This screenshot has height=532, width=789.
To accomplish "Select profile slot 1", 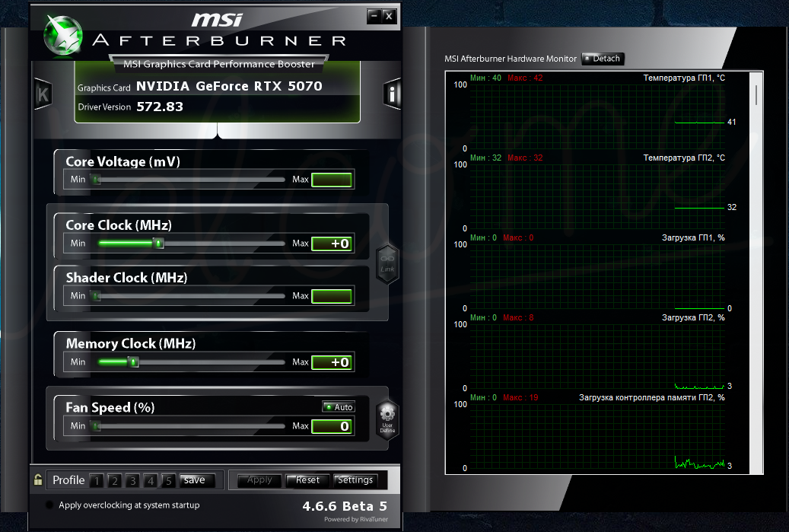I will [97, 481].
